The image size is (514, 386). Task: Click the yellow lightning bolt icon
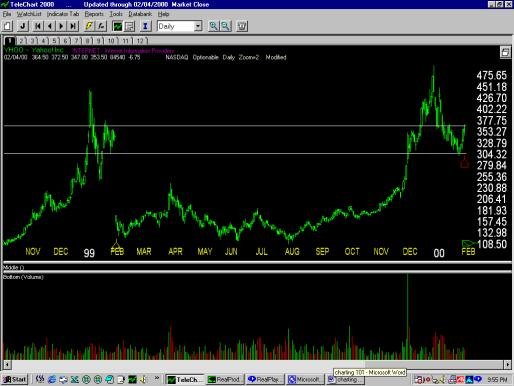(89, 26)
